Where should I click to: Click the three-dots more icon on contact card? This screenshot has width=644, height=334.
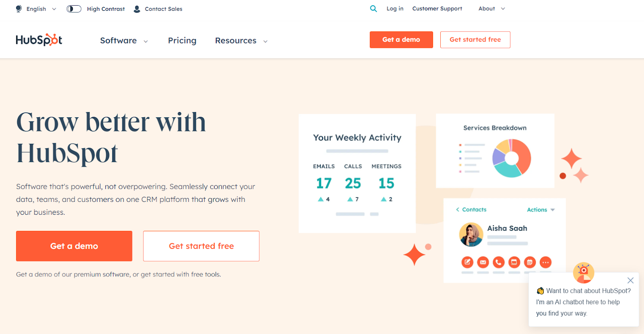[x=545, y=262]
